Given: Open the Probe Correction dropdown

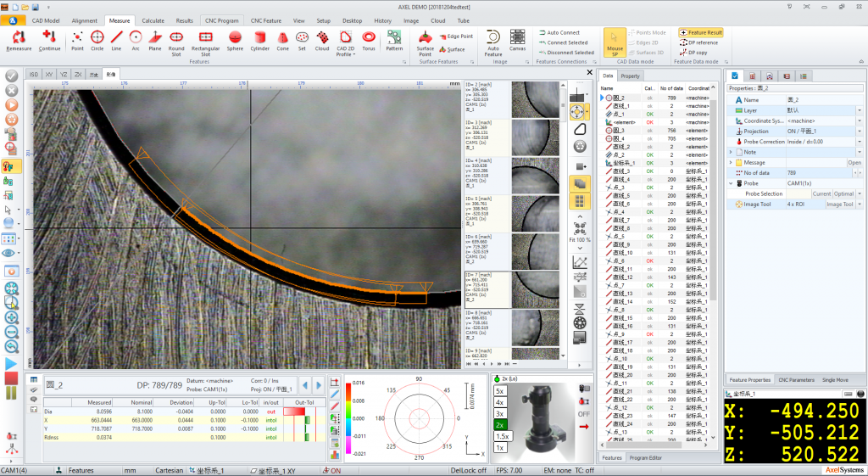Looking at the screenshot, I should pos(860,142).
